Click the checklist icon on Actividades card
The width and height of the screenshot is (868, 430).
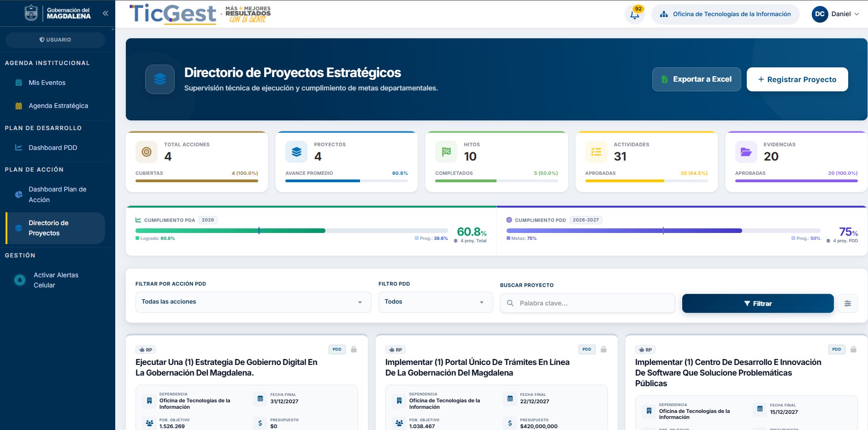(x=596, y=152)
